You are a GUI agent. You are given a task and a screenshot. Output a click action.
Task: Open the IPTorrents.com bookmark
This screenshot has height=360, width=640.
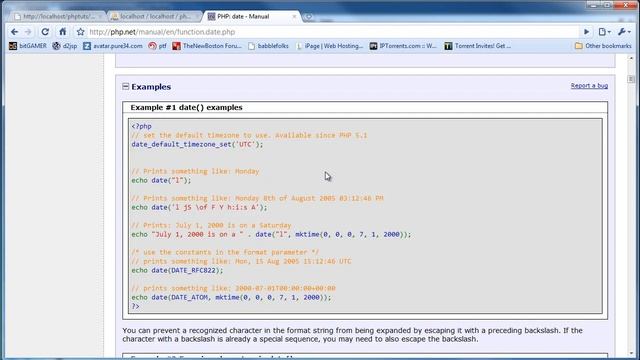[x=403, y=46]
